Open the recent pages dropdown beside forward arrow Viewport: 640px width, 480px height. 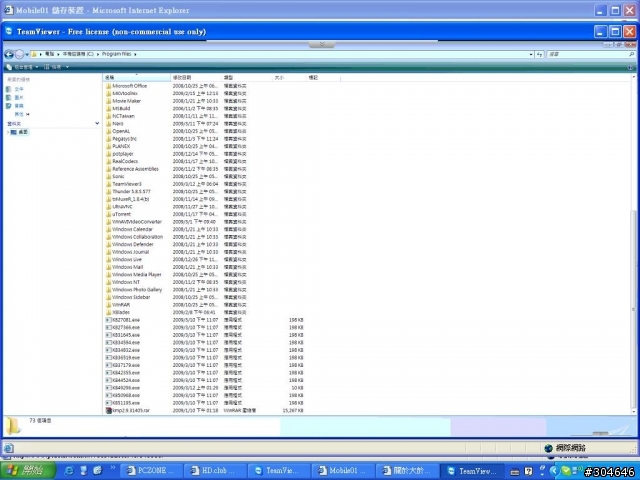pos(27,54)
